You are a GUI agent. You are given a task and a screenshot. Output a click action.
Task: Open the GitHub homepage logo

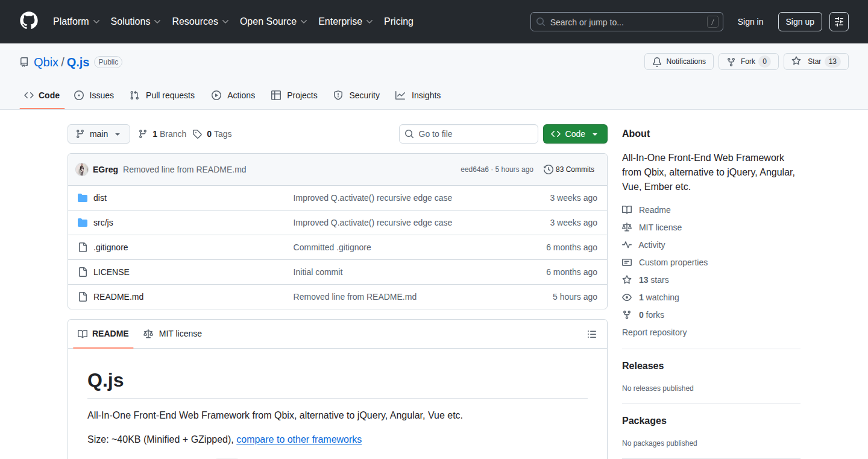[x=29, y=21]
